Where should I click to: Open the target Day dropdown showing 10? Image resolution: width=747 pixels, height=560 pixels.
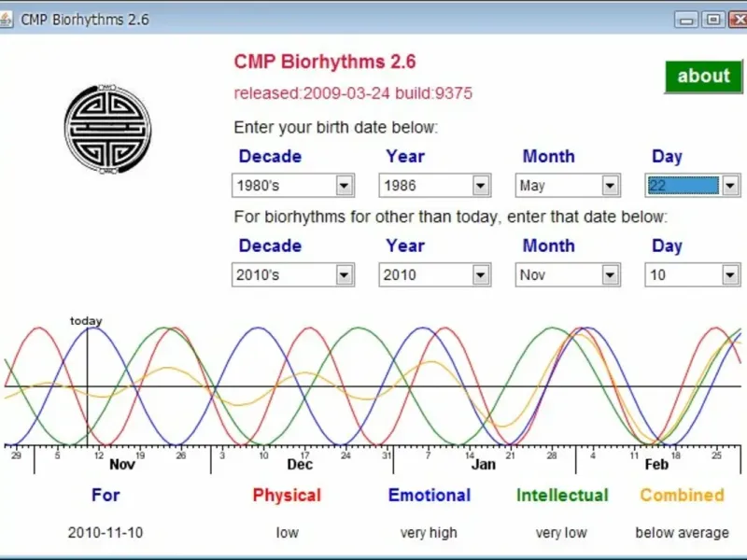pyautogui.click(x=693, y=274)
